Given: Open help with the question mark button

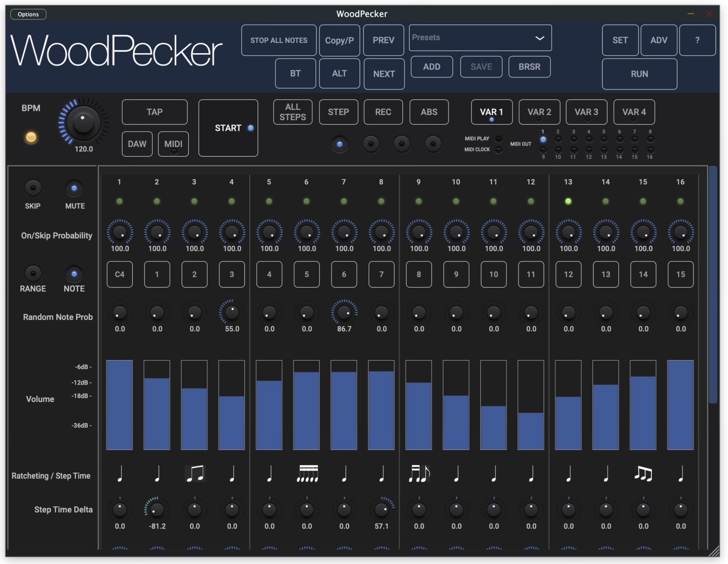Looking at the screenshot, I should (x=697, y=40).
